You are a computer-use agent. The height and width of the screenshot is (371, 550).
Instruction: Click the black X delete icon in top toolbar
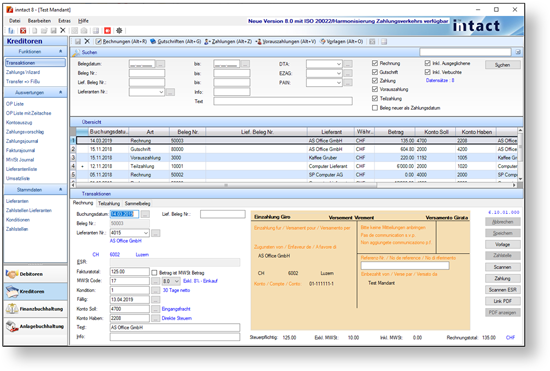tap(63, 31)
